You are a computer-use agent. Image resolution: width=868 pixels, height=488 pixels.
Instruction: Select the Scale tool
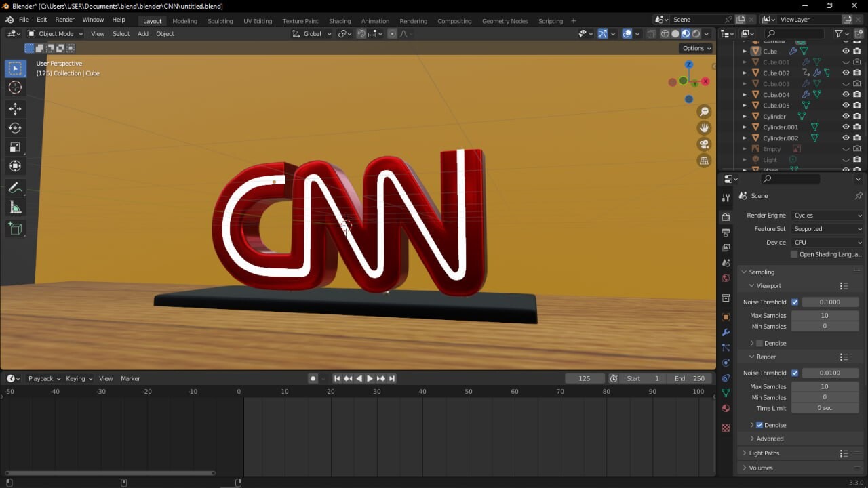pyautogui.click(x=15, y=147)
